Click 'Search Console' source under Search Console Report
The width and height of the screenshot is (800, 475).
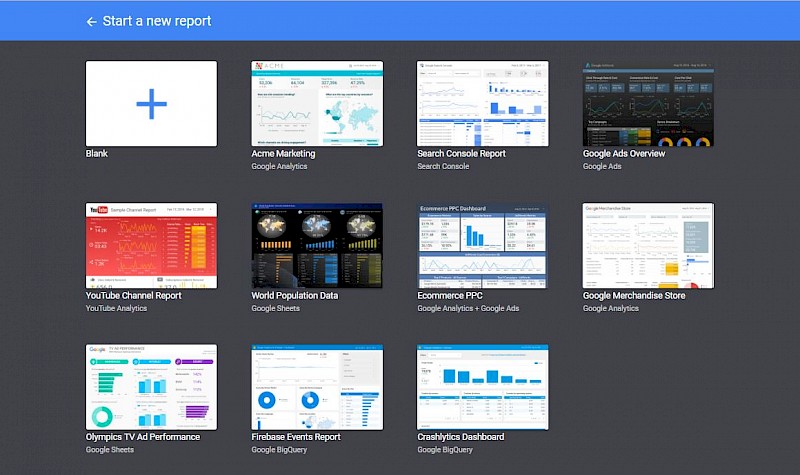click(443, 166)
